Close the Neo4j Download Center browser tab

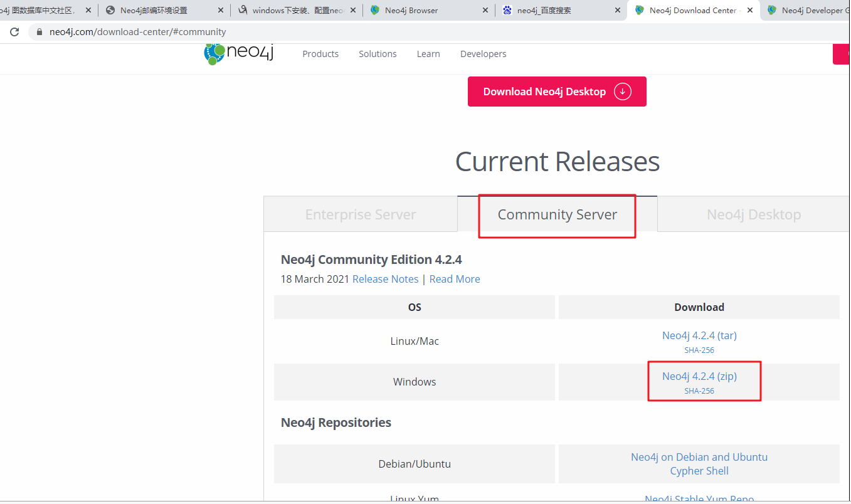coord(749,11)
